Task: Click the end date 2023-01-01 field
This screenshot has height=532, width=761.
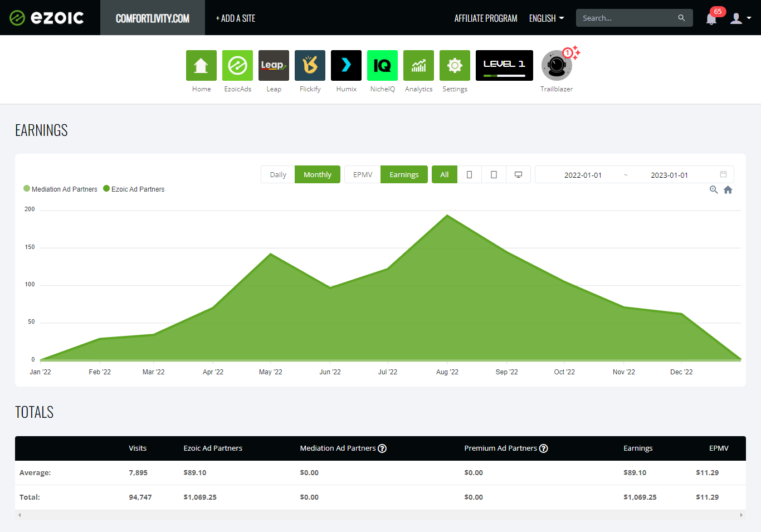Action: (669, 175)
